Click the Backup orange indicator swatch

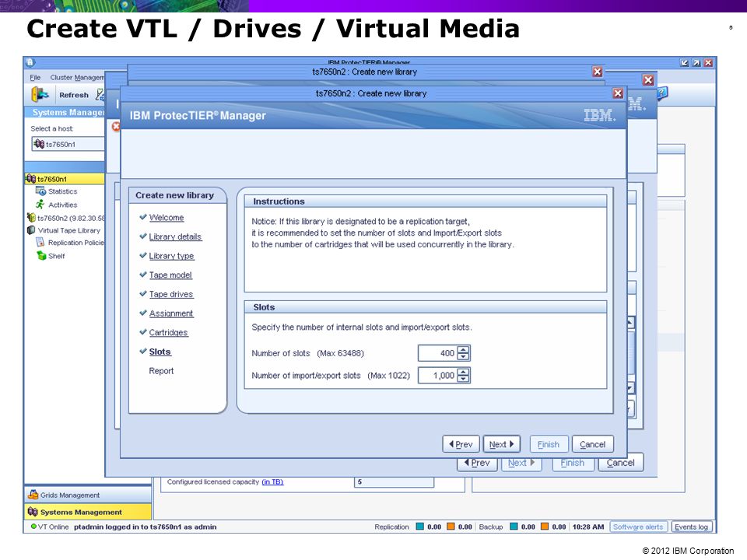[545, 527]
